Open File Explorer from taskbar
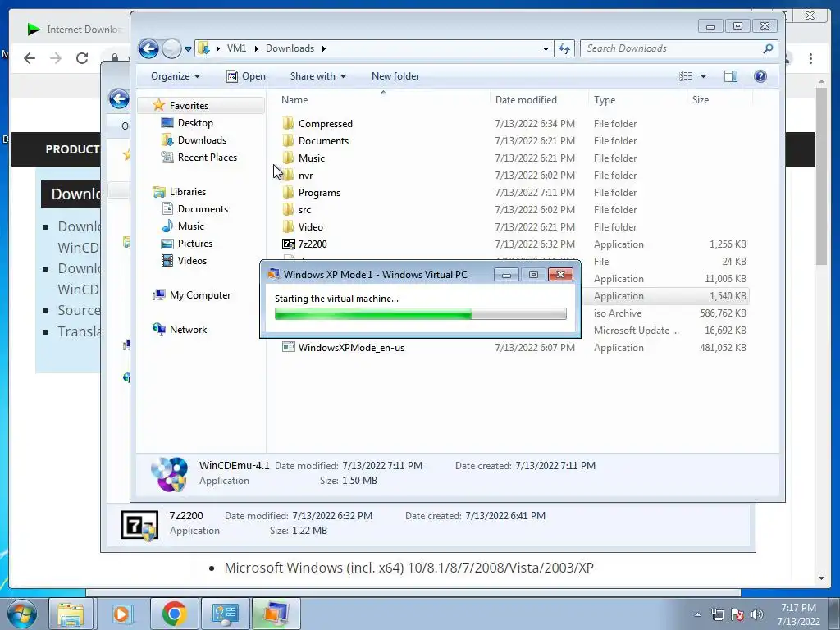The image size is (840, 630). [71, 614]
